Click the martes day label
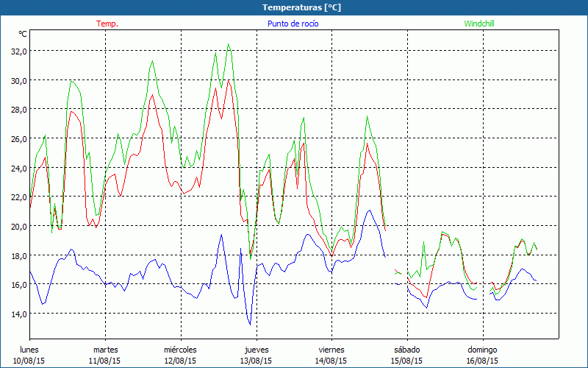This screenshot has width=588, height=368. pyautogui.click(x=105, y=350)
